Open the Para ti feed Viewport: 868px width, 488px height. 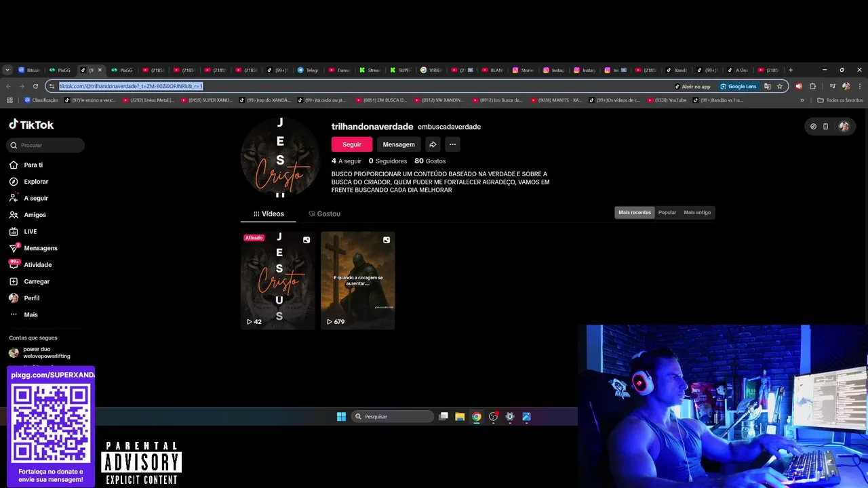click(x=33, y=165)
